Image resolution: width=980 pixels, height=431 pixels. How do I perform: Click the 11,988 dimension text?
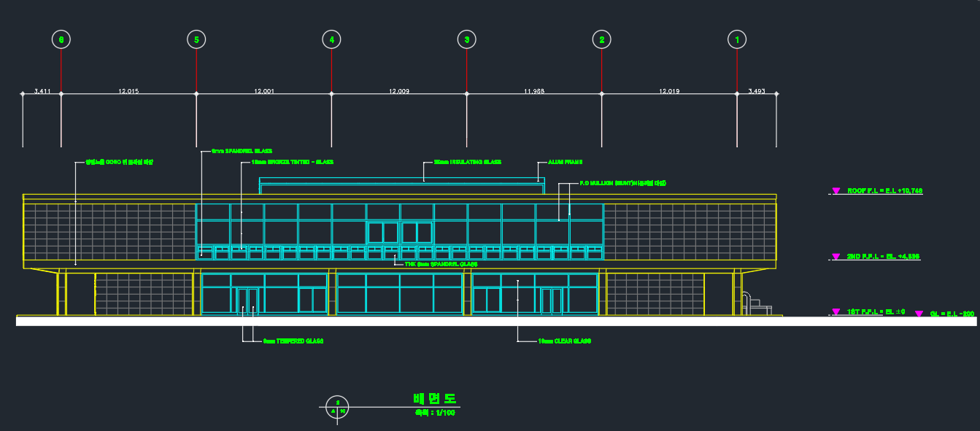click(x=534, y=91)
